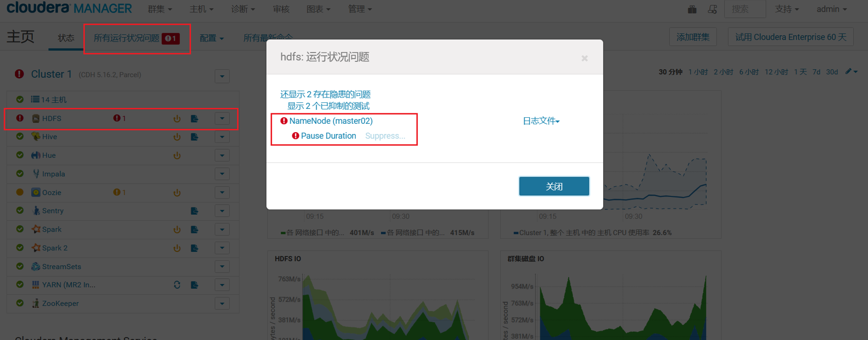Select the 1 小时 time range
This screenshot has height=340, width=868.
coord(698,72)
